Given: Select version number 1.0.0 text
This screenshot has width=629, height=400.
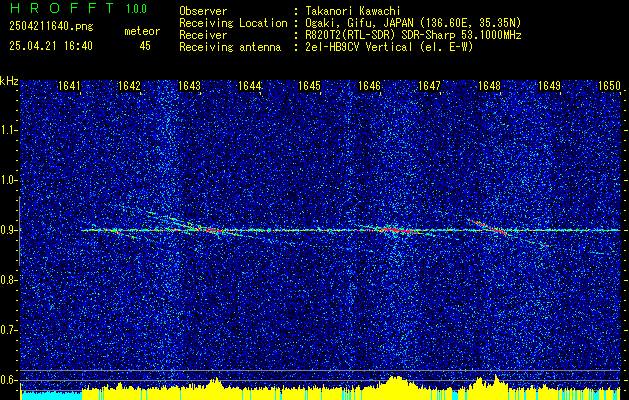Looking at the screenshot, I should (136, 9).
